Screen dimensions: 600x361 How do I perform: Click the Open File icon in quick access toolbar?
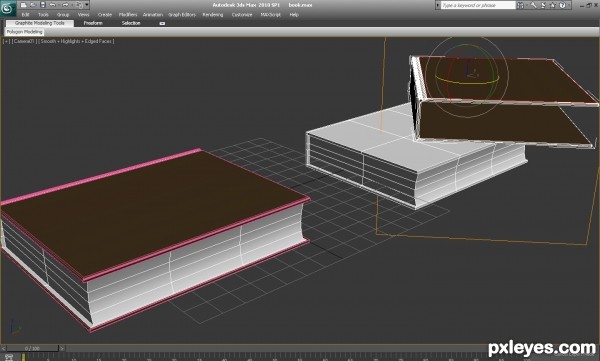(34, 5)
